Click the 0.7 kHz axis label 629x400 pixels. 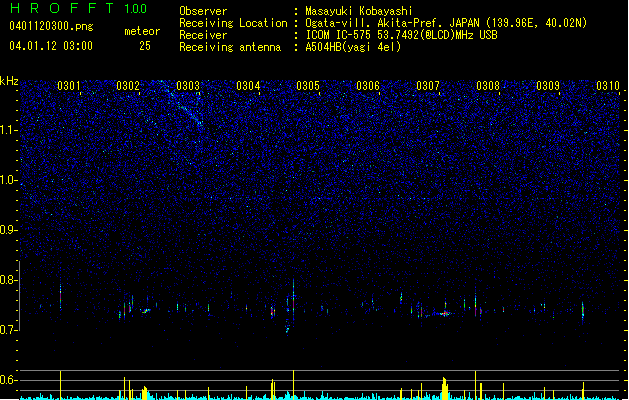pos(9,330)
